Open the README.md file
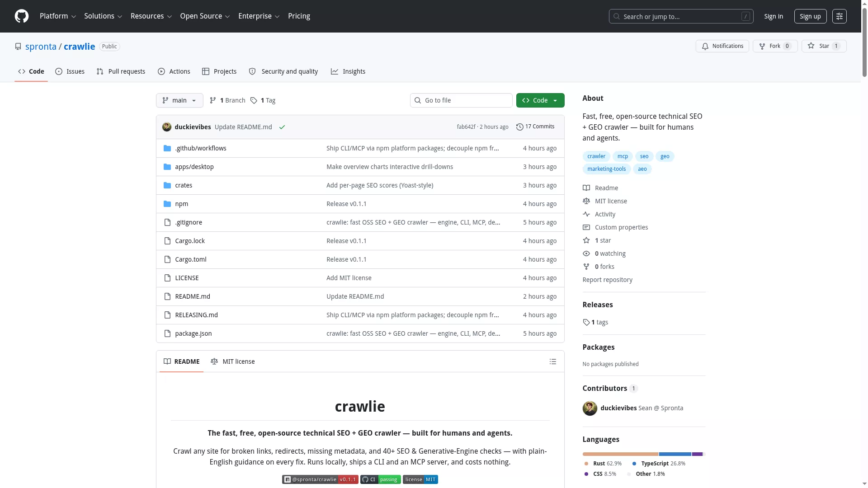Image resolution: width=868 pixels, height=488 pixels. (193, 296)
